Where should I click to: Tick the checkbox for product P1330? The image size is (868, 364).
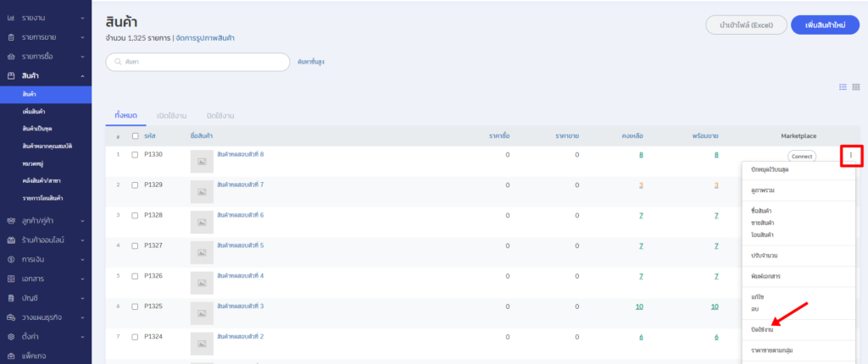(135, 155)
